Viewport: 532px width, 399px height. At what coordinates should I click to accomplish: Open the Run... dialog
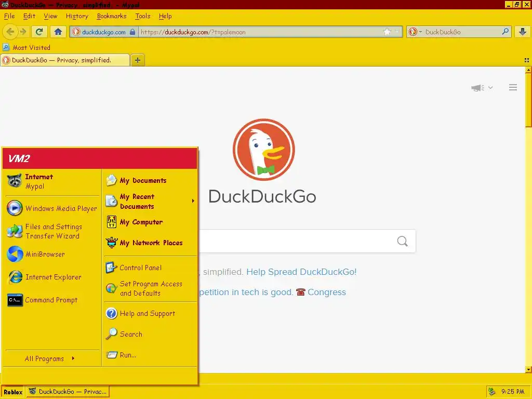[150, 355]
